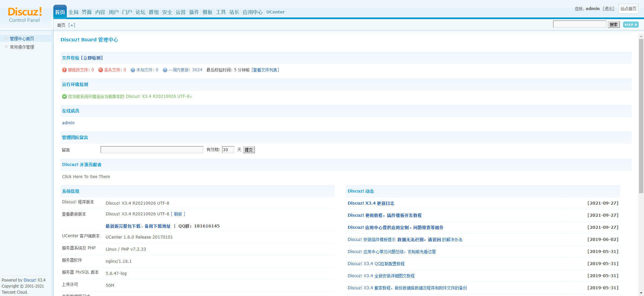Select 管理中心首页 in sidebar

click(22, 39)
